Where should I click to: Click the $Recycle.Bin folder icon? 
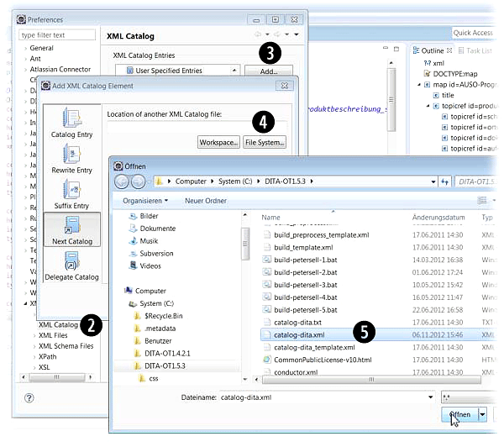[x=138, y=316]
